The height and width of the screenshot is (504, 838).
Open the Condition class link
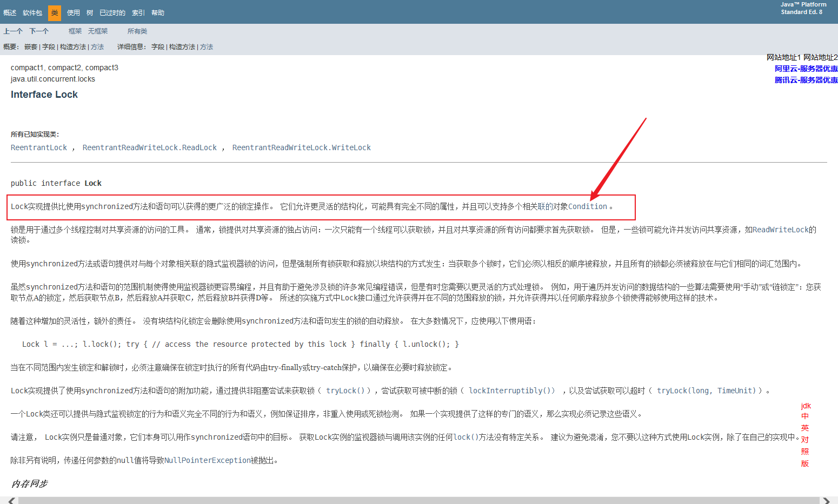(588, 206)
